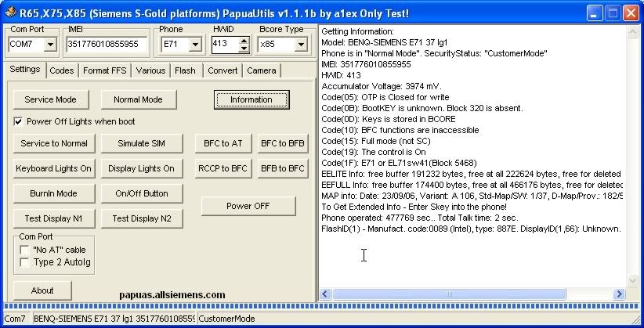Open the About dialog
The height and width of the screenshot is (328, 644).
42,290
